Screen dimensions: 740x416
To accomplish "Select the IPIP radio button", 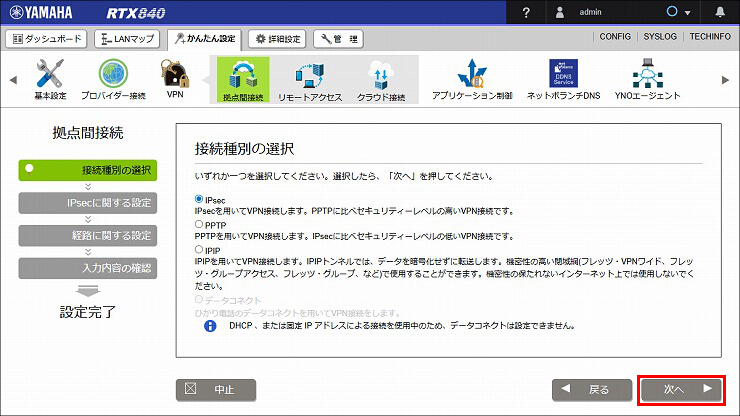I will [199, 249].
